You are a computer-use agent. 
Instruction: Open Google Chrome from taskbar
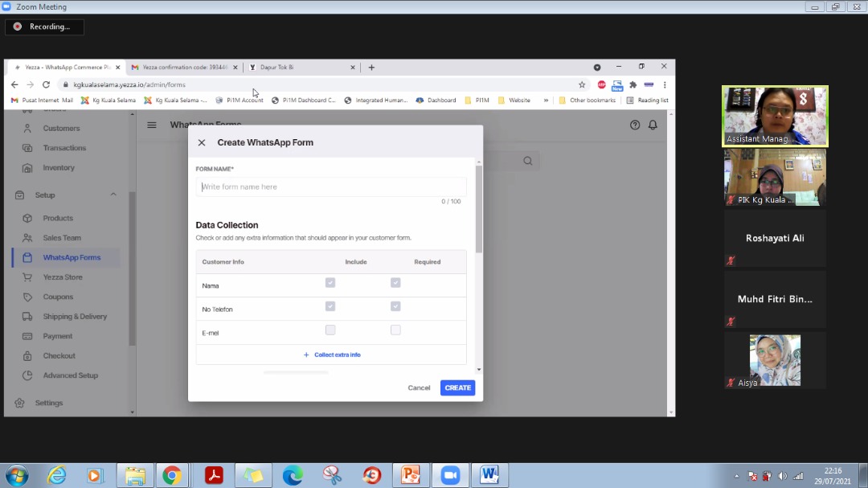pyautogui.click(x=172, y=475)
